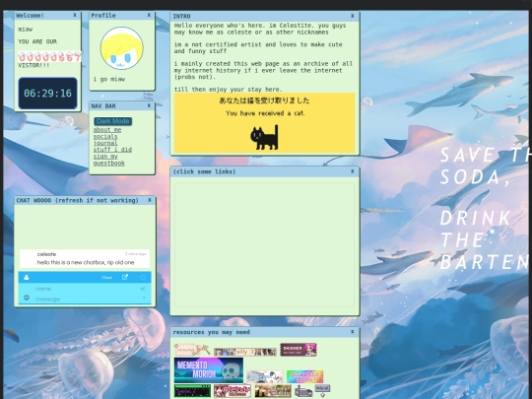Close the CHAT WOOOO window
532x399 pixels.
(x=150, y=200)
